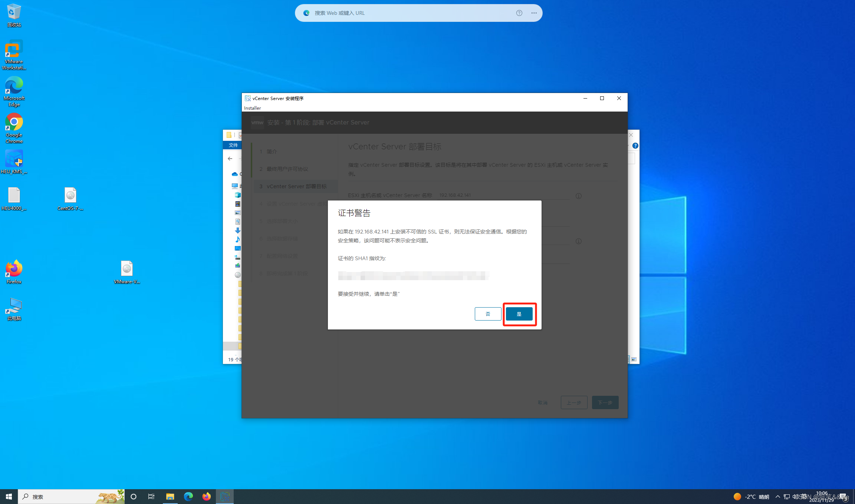This screenshot has height=504, width=855.
Task: Click Explorer help question-mark icon
Action: click(x=635, y=146)
